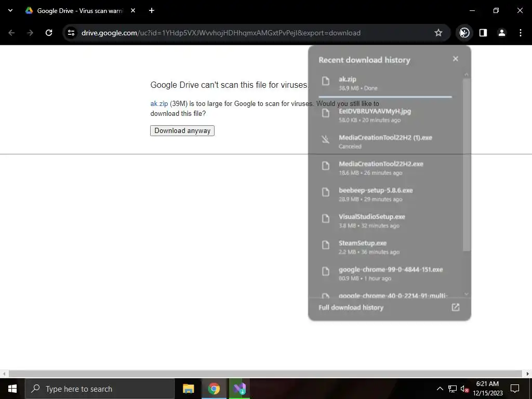
Task: Click download list scroll-down arrow
Action: (467, 294)
